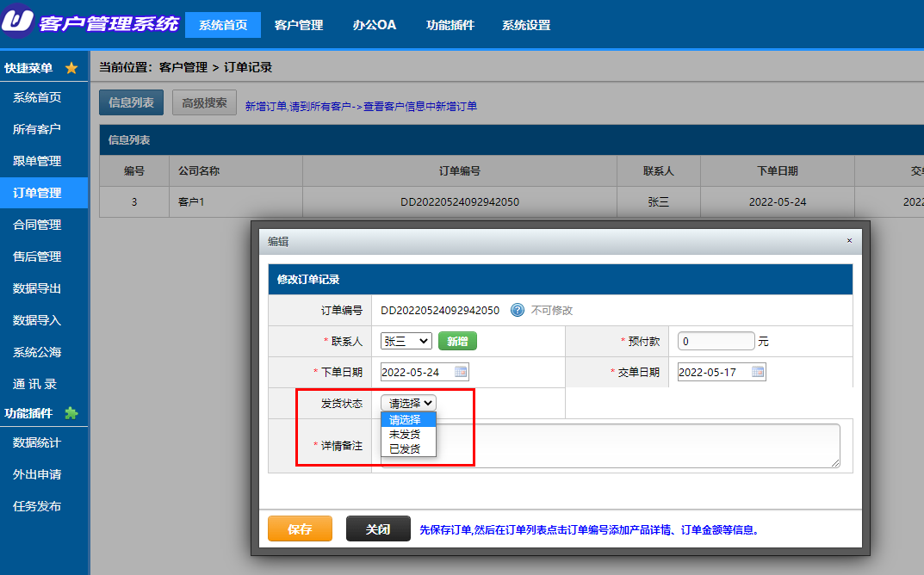Image resolution: width=924 pixels, height=575 pixels.
Task: Switch to 系统首页 top tab
Action: coord(223,25)
